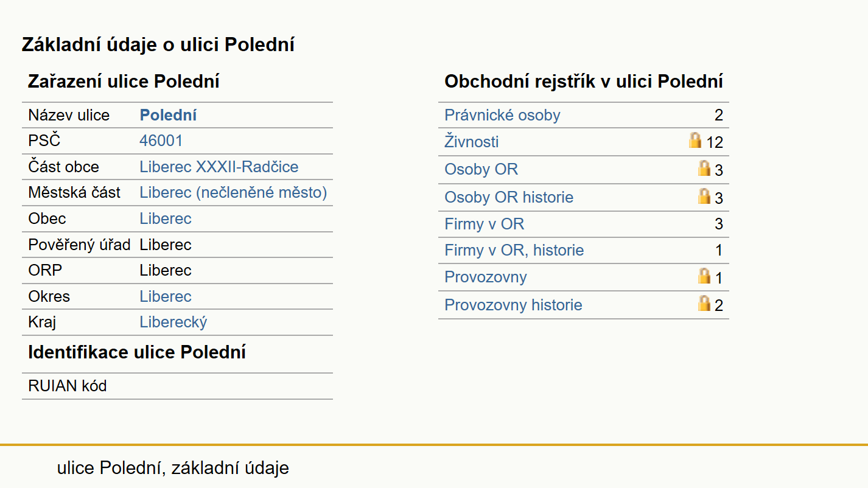Open the Živnosti link
Viewport: 868px width, 488px height.
coord(472,142)
